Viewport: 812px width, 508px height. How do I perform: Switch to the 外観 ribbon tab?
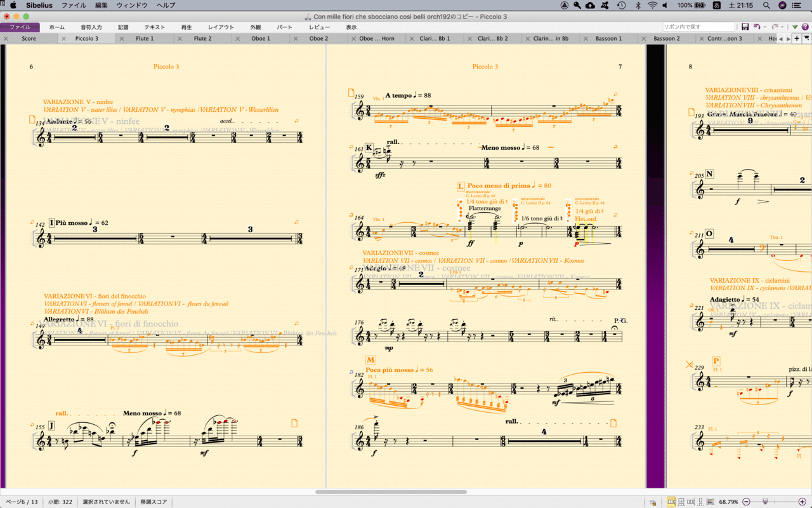pyautogui.click(x=255, y=27)
